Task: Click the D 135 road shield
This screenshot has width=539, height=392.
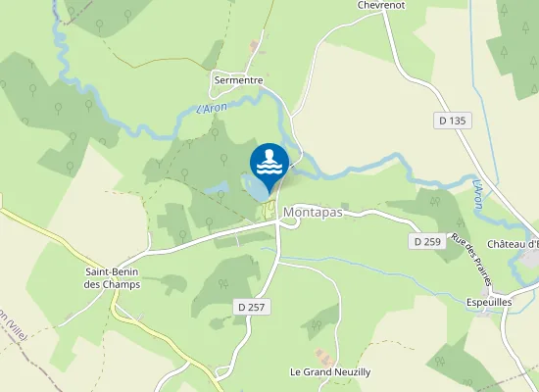Action: click(x=453, y=121)
